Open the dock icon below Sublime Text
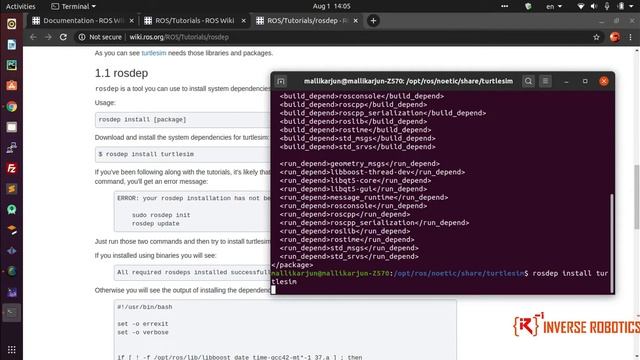The image size is (640, 360). pos(11,209)
